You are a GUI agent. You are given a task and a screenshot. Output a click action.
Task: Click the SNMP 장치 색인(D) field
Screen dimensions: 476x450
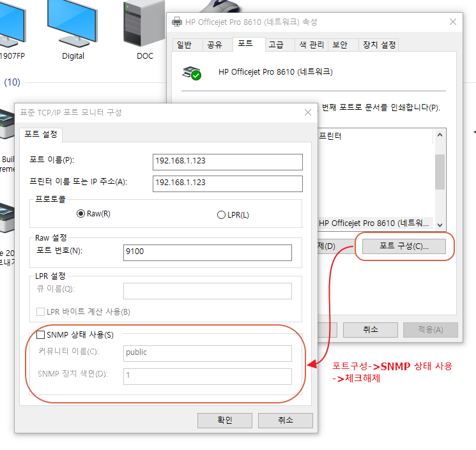coord(208,377)
